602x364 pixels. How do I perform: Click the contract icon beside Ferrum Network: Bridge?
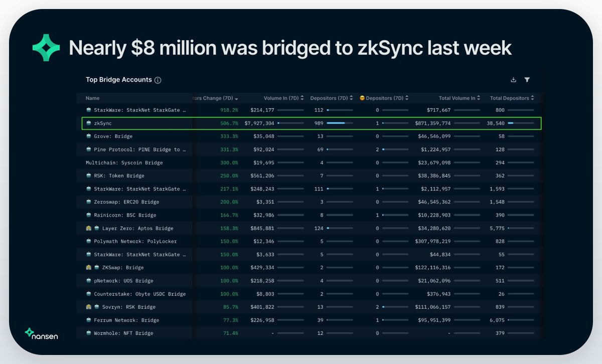tap(89, 320)
